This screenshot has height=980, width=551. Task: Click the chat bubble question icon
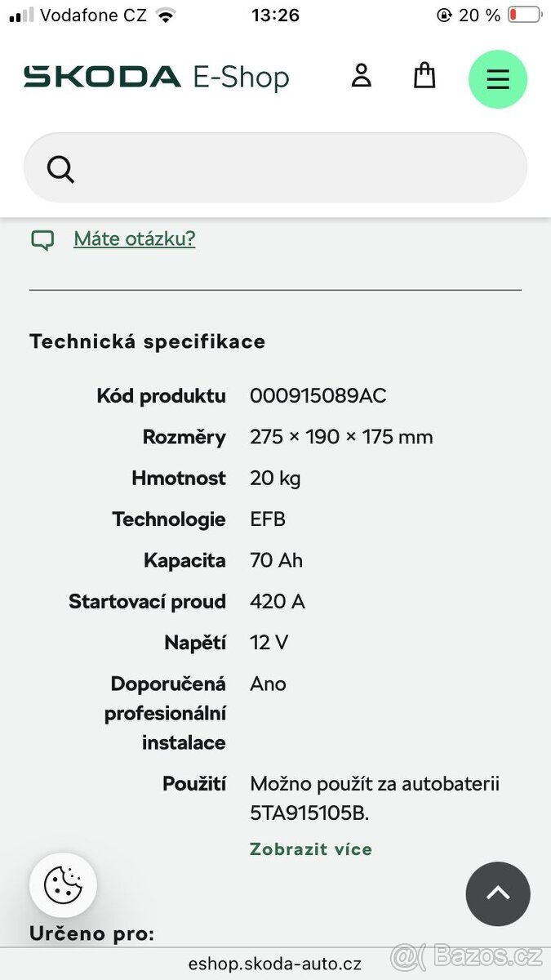pos(42,239)
